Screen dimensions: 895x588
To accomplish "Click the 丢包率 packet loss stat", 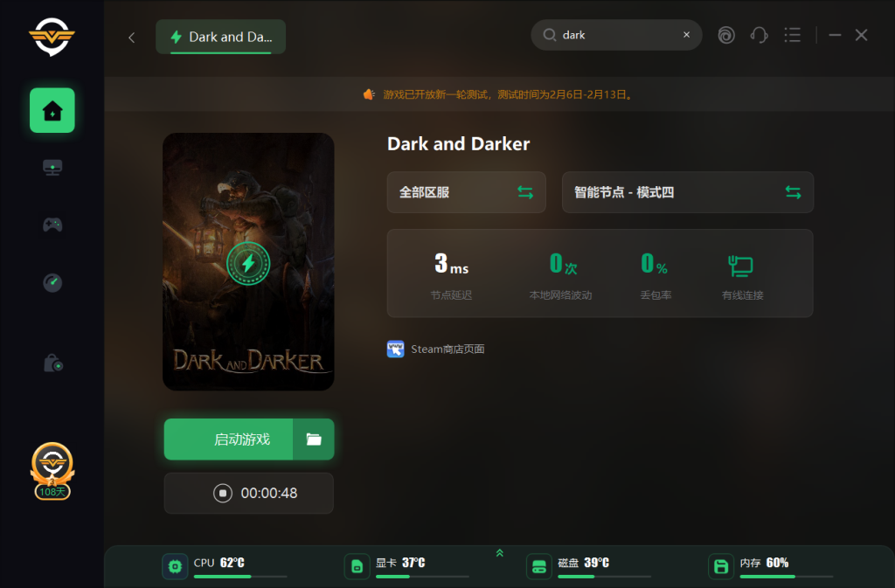I will tap(656, 275).
